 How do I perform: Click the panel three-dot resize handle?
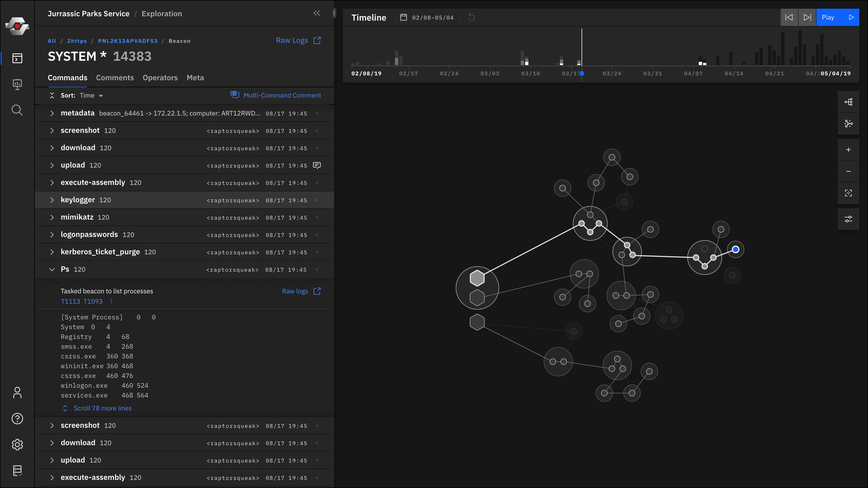pyautogui.click(x=334, y=13)
